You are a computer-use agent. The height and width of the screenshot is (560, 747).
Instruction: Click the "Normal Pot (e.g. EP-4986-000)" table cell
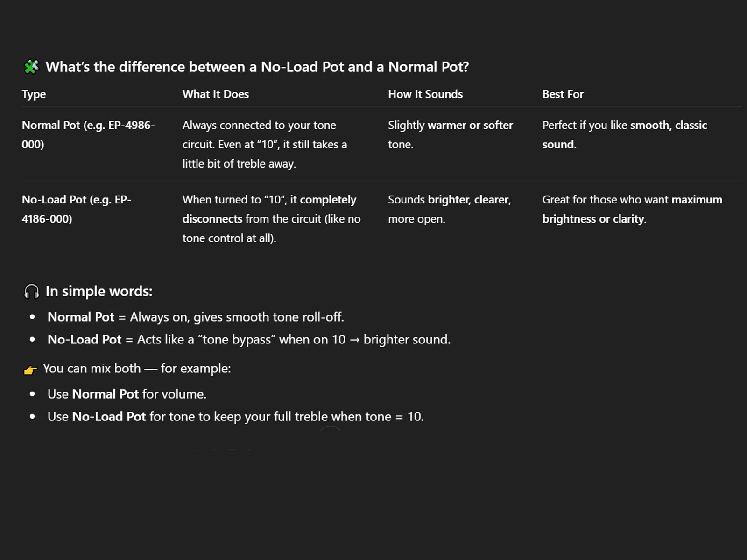88,134
